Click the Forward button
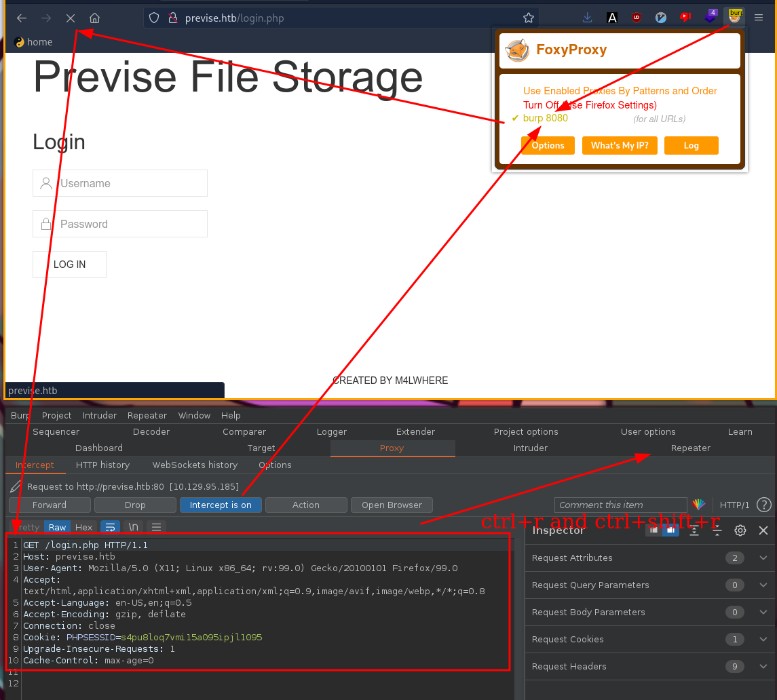 tap(50, 505)
